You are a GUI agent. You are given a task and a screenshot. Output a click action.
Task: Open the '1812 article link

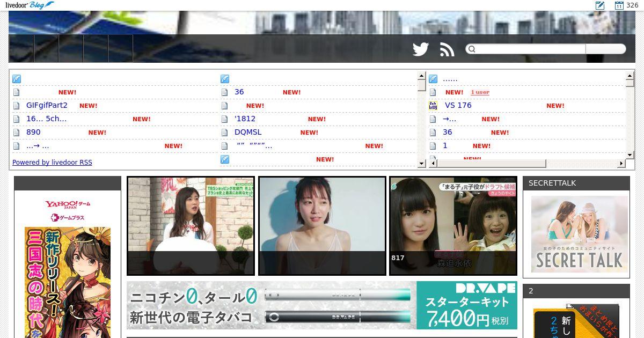coord(245,119)
